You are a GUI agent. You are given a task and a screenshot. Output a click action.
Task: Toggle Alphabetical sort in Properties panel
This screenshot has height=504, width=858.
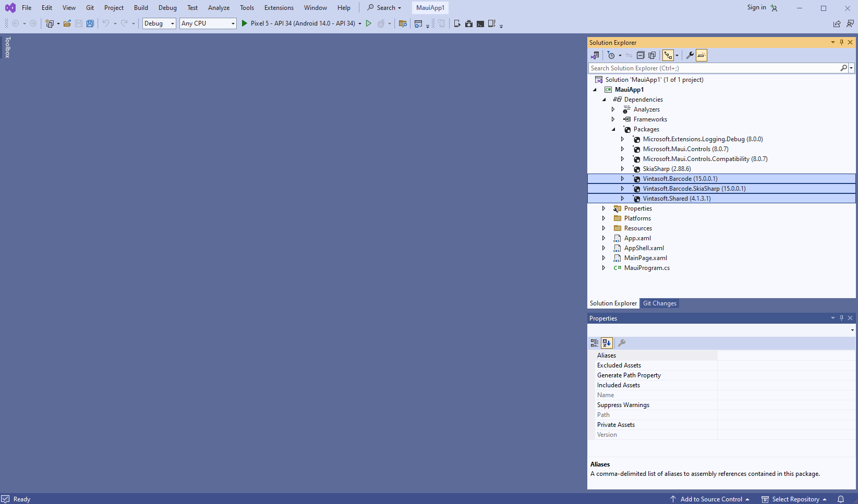[x=607, y=343]
